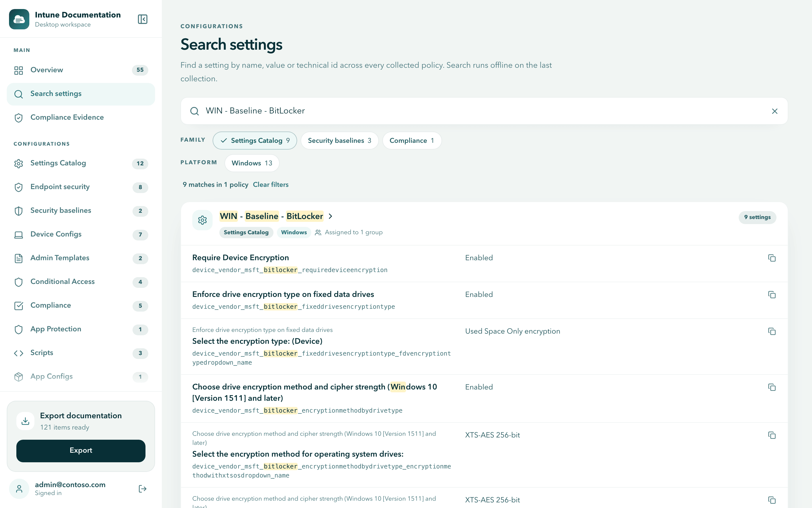This screenshot has height=508, width=812.
Task: Copy the Require Device Encryption setting
Action: pyautogui.click(x=772, y=258)
